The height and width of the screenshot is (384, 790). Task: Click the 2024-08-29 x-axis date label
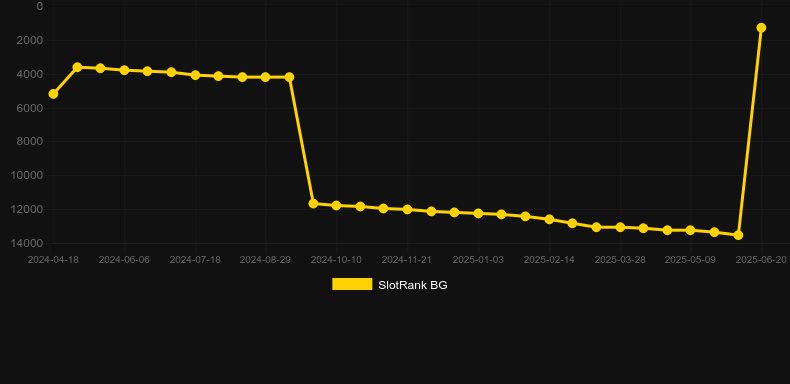pos(265,260)
